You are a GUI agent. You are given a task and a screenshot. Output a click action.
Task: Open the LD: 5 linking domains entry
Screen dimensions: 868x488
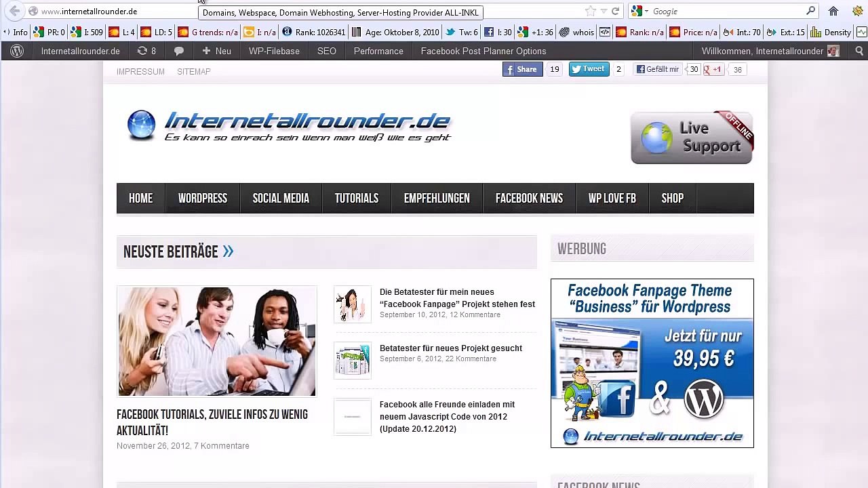click(156, 32)
